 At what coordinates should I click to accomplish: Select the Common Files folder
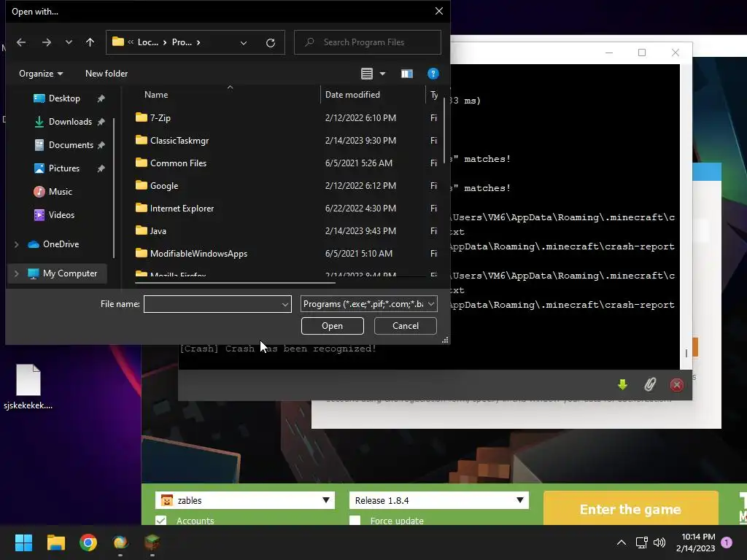tap(178, 163)
